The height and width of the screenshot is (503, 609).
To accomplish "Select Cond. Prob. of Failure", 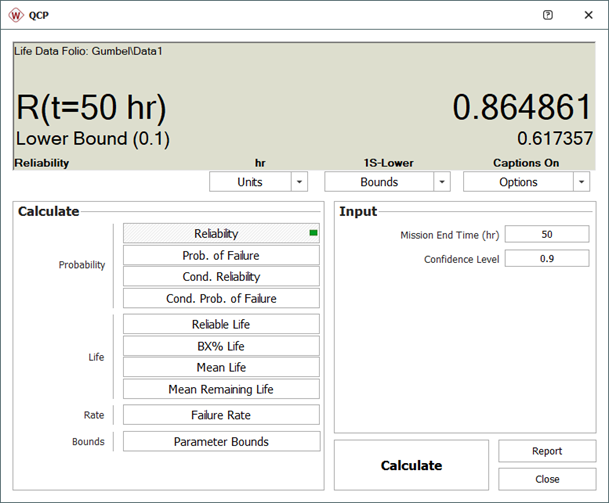I will (x=221, y=298).
